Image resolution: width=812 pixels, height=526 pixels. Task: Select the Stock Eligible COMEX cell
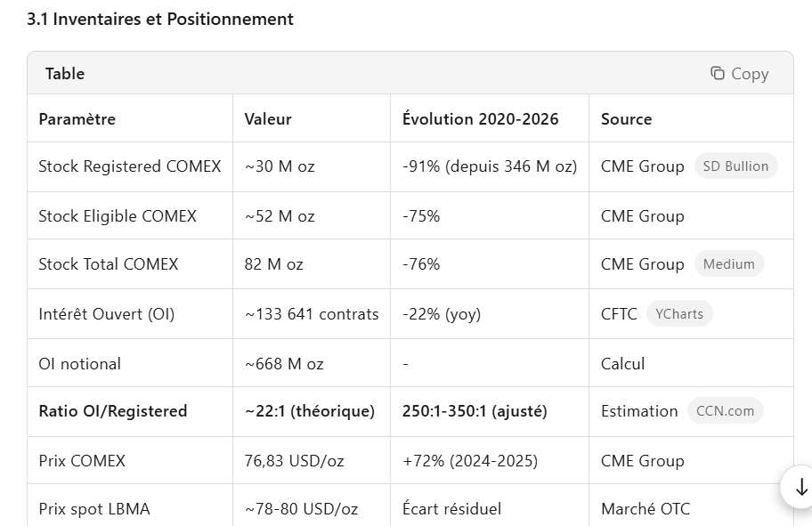coord(118,216)
